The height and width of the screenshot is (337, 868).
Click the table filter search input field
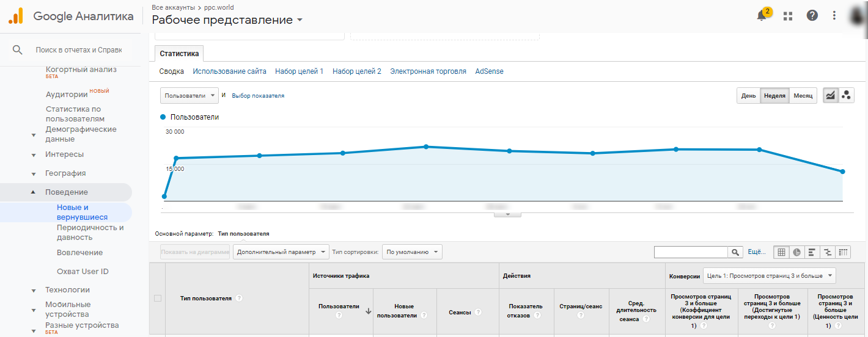(691, 252)
